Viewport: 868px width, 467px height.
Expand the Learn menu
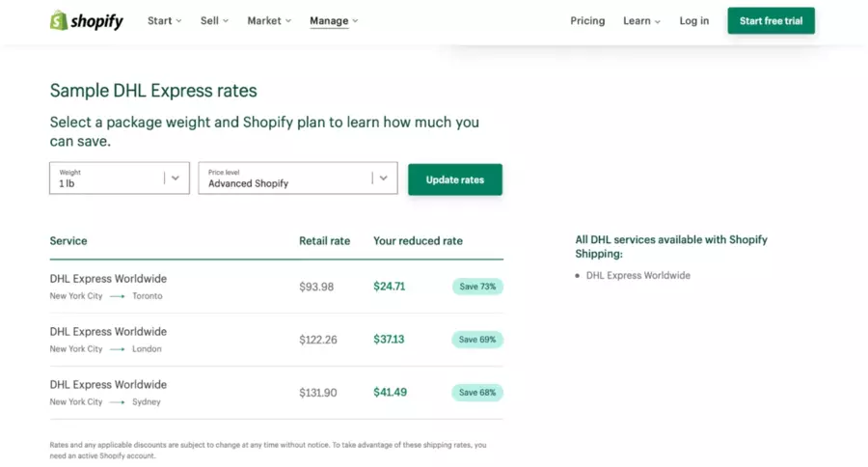[641, 20]
